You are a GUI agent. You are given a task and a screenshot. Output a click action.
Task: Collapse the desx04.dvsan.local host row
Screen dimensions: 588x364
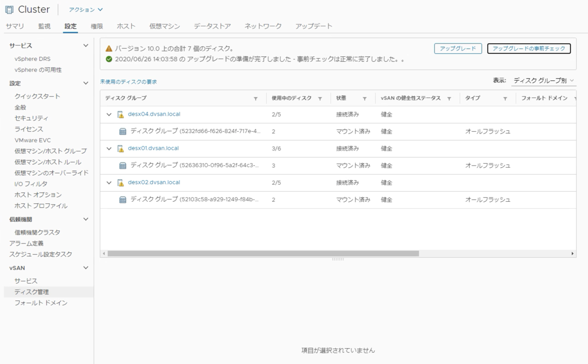pos(109,115)
